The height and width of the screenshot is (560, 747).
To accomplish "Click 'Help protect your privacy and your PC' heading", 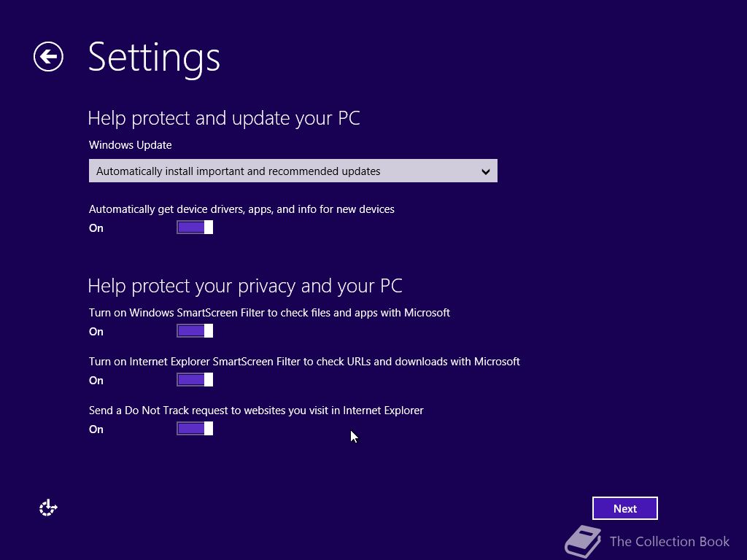I will (245, 286).
